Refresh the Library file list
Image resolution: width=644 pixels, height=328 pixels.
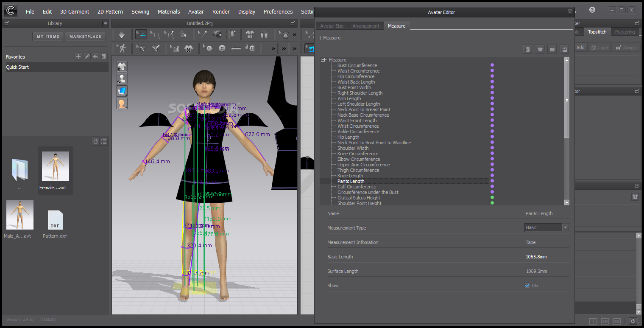pyautogui.click(x=96, y=142)
